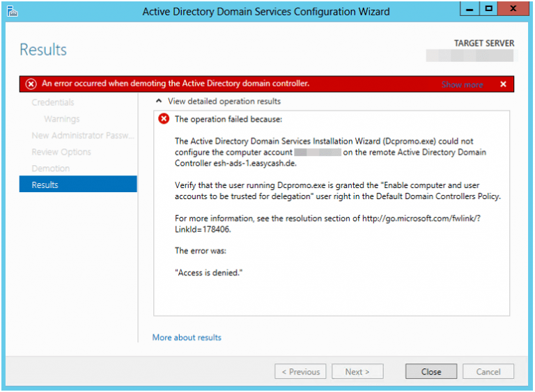This screenshot has height=392, width=535.
Task: Click the Next button
Action: click(x=357, y=371)
